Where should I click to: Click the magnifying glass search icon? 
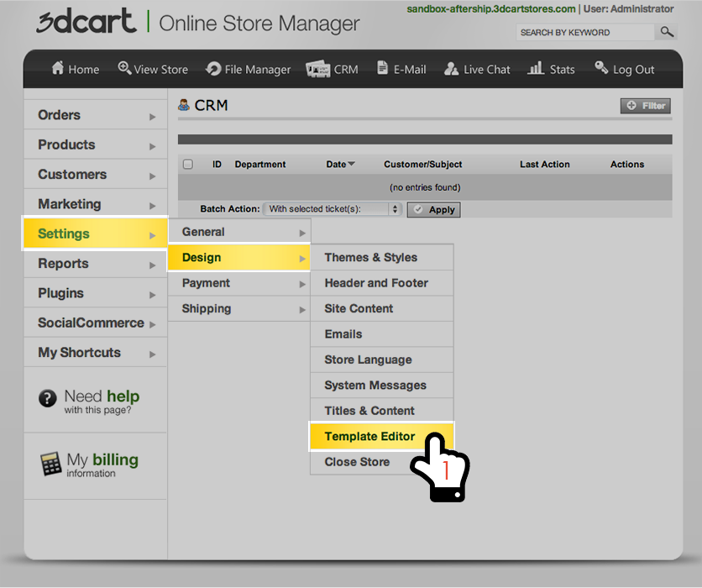(667, 32)
